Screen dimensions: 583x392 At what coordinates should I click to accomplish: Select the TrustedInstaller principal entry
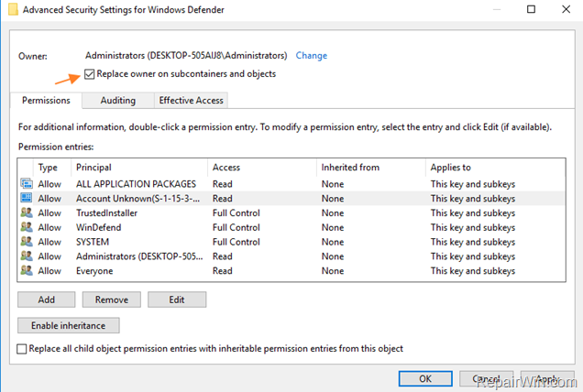[x=106, y=212]
